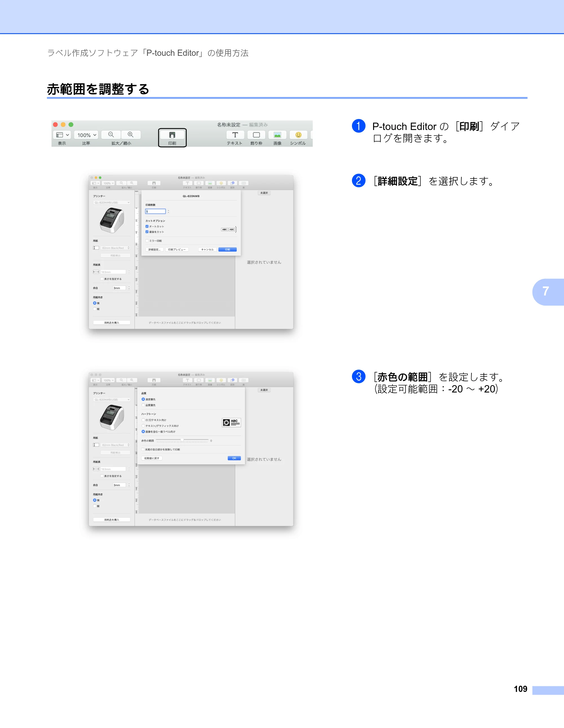Toggle the オートカット checkbox in the print dialog
The width and height of the screenshot is (564, 728).
147,226
